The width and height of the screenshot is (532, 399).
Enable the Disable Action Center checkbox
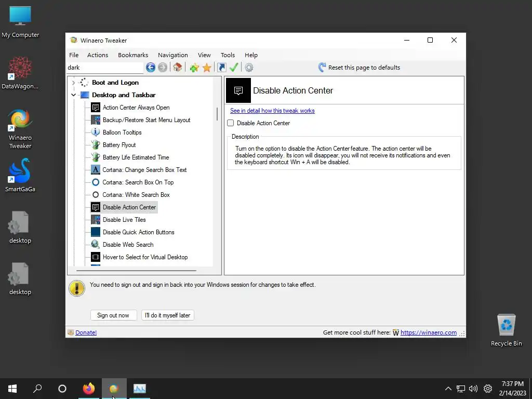tap(230, 123)
